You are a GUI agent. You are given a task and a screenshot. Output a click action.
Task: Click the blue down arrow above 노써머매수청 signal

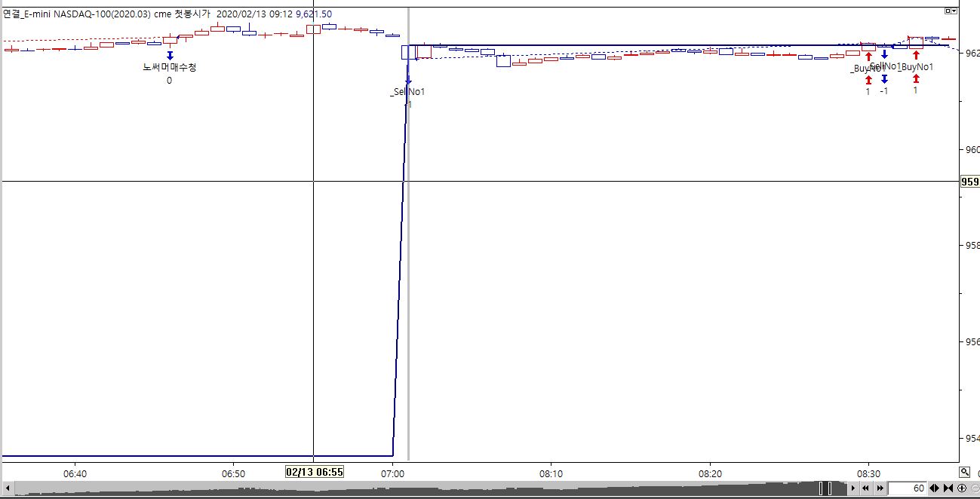click(170, 55)
